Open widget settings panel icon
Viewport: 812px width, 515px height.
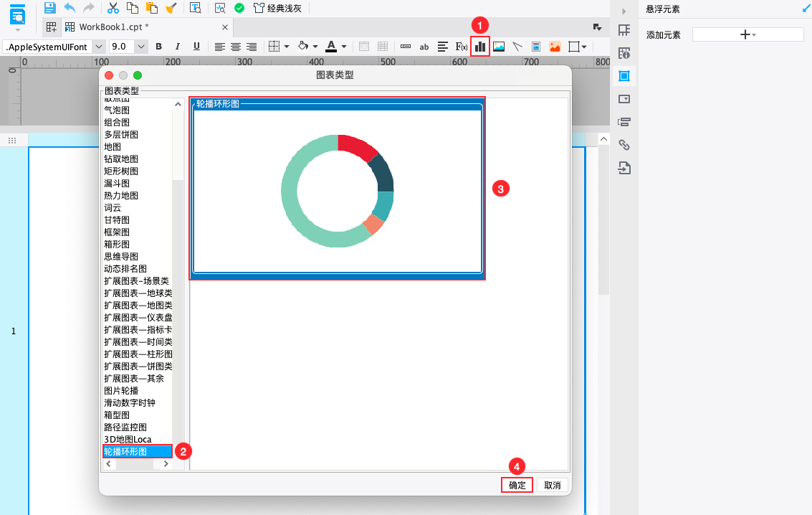(x=624, y=99)
